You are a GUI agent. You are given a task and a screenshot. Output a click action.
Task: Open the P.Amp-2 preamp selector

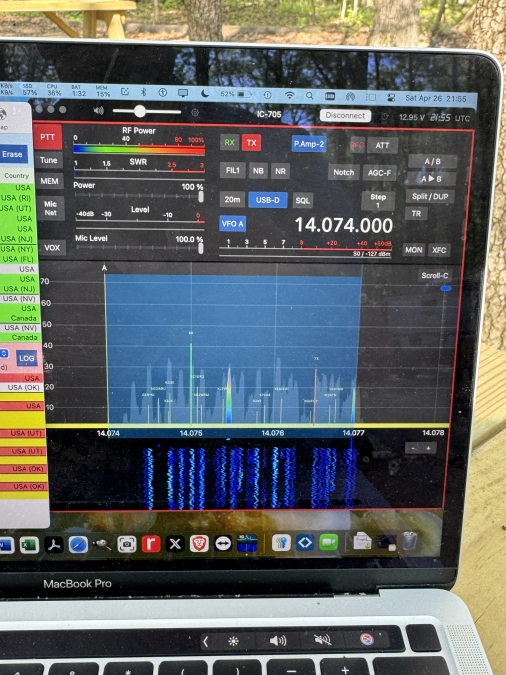click(x=309, y=144)
